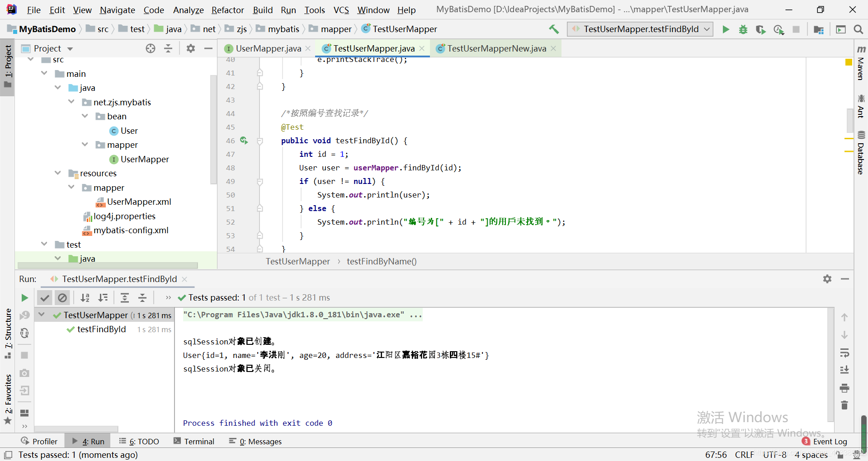This screenshot has height=461, width=868.
Task: Open the Refactor menu
Action: [227, 10]
